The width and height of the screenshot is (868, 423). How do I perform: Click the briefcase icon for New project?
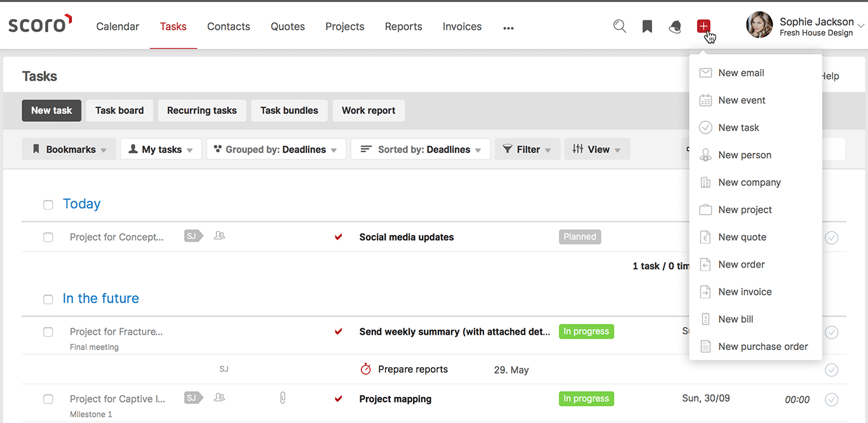click(x=705, y=210)
